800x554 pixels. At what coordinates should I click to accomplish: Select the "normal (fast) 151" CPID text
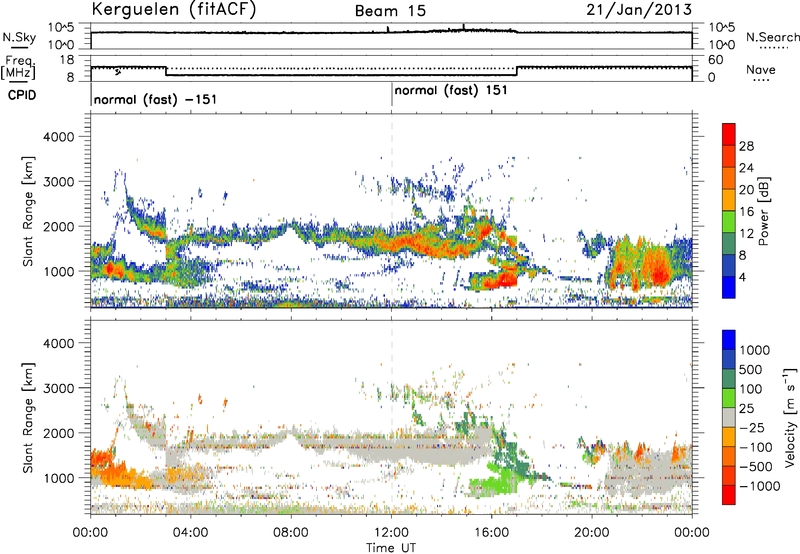pos(451,90)
